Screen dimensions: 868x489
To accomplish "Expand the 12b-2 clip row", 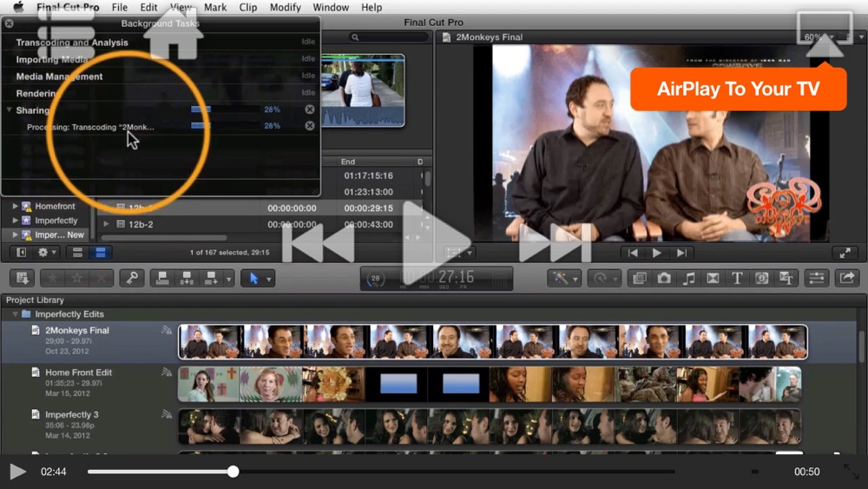I will coord(106,224).
